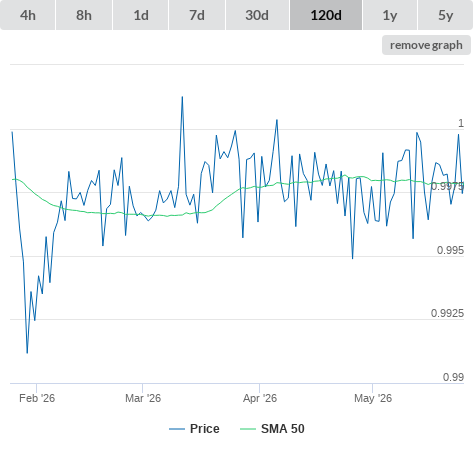Click the blue Price legend line marker

click(x=177, y=429)
